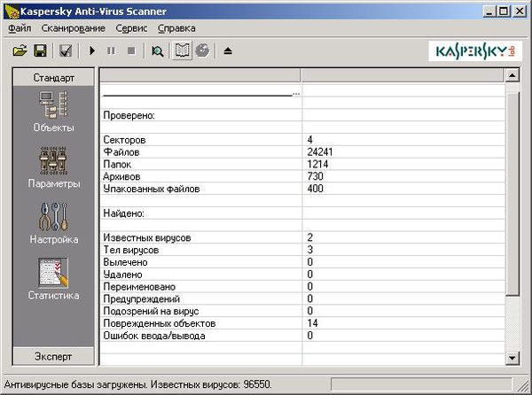Click the checkmark toolbar icon
The image size is (532, 395).
point(66,50)
